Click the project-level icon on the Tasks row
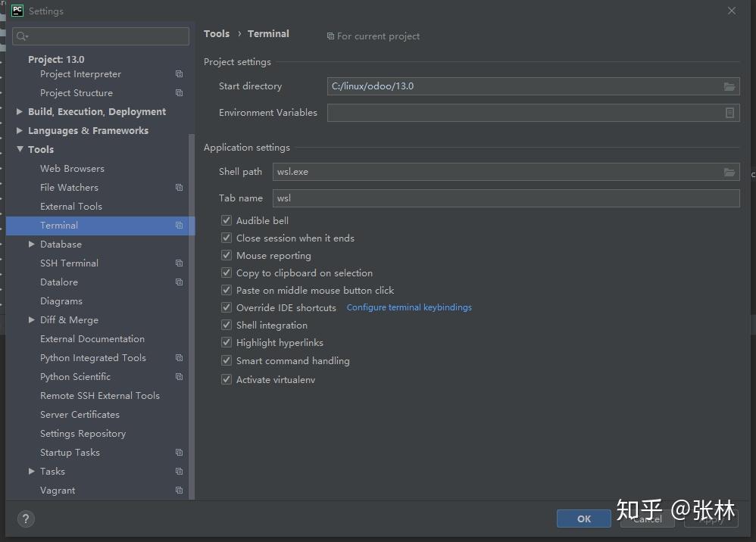756x542 pixels. pyautogui.click(x=179, y=471)
